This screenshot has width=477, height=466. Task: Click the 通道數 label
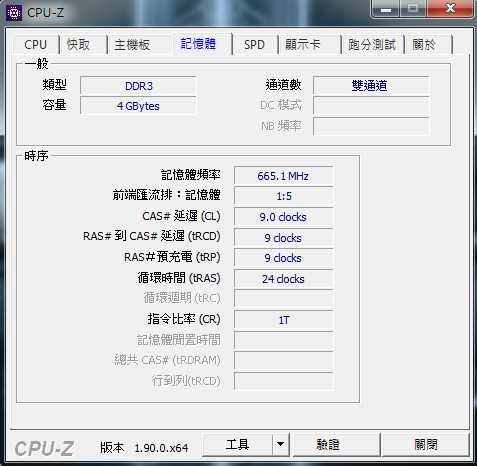point(283,85)
